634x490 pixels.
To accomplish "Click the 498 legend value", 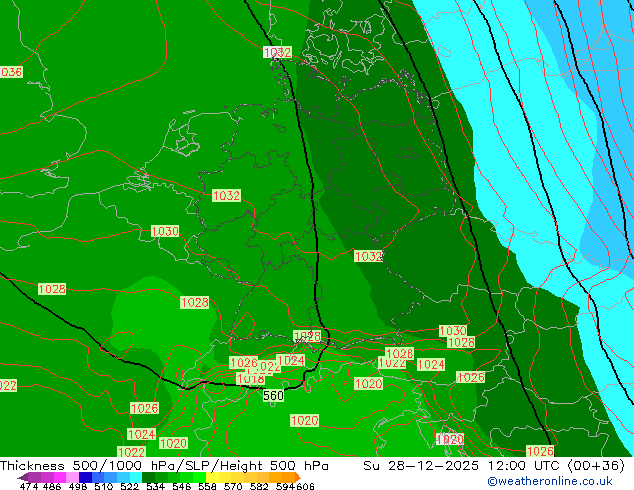I will [x=78, y=486].
